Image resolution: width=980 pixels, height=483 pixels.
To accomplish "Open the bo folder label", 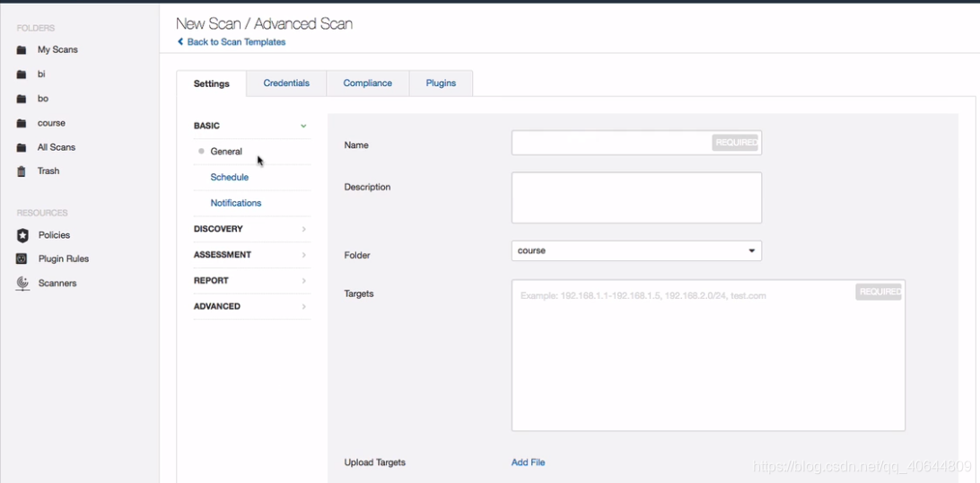I will tap(42, 99).
